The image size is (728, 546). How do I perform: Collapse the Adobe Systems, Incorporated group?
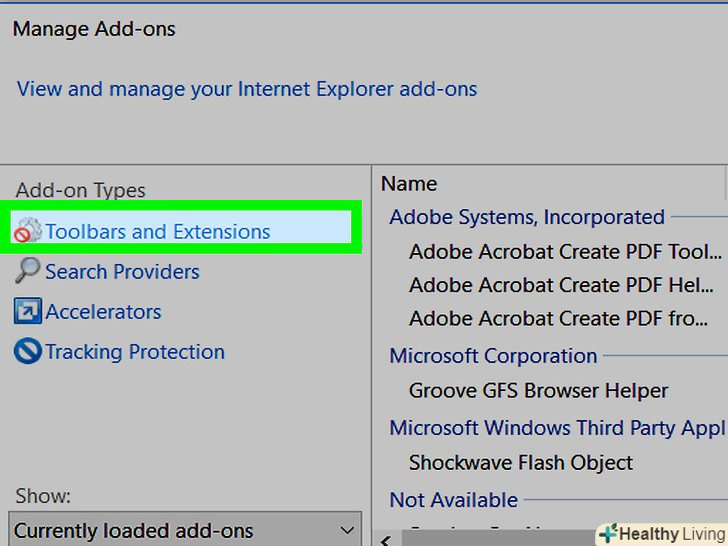point(527,217)
